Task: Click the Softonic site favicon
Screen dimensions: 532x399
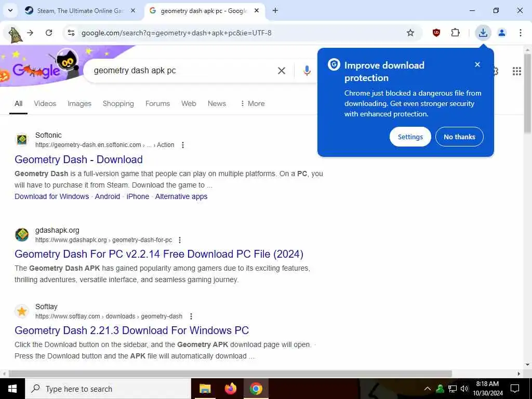Action: pyautogui.click(x=22, y=139)
